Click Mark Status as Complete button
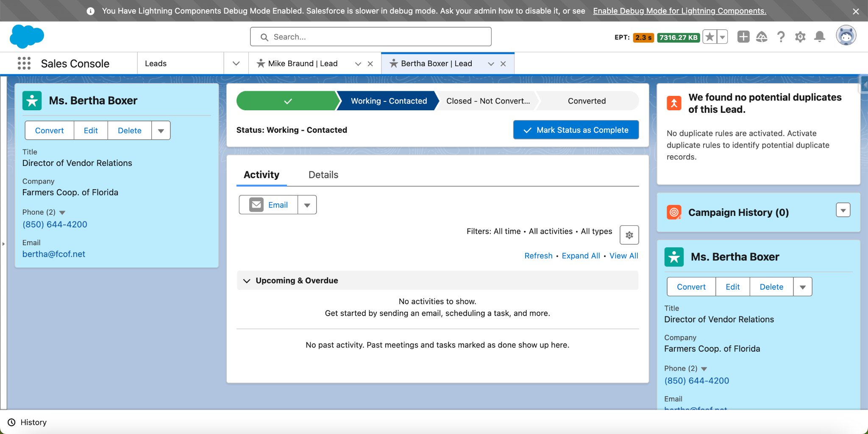Viewport: 868px width, 434px height. coord(576,130)
